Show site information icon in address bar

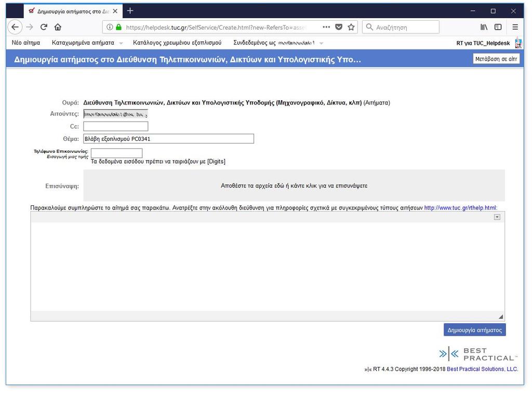110,27
